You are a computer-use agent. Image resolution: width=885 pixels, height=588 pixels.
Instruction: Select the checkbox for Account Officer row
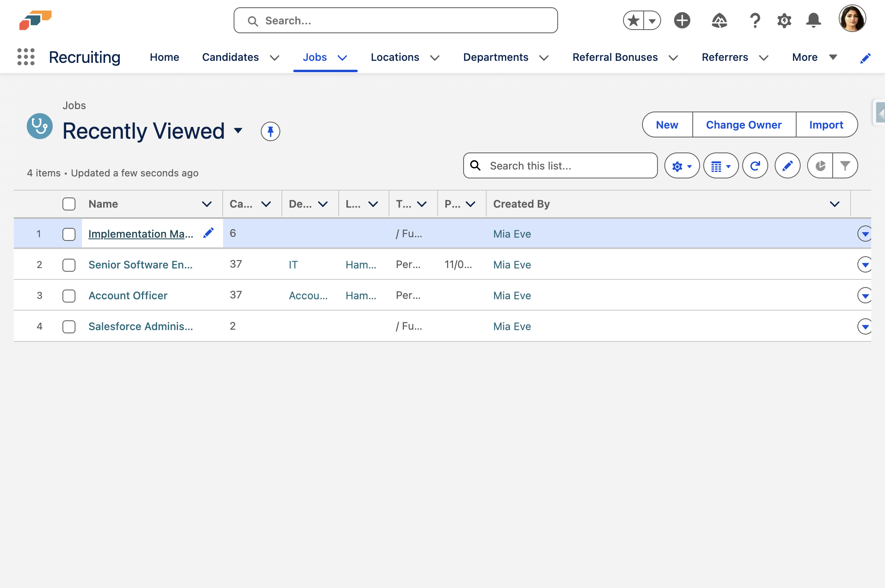69,296
